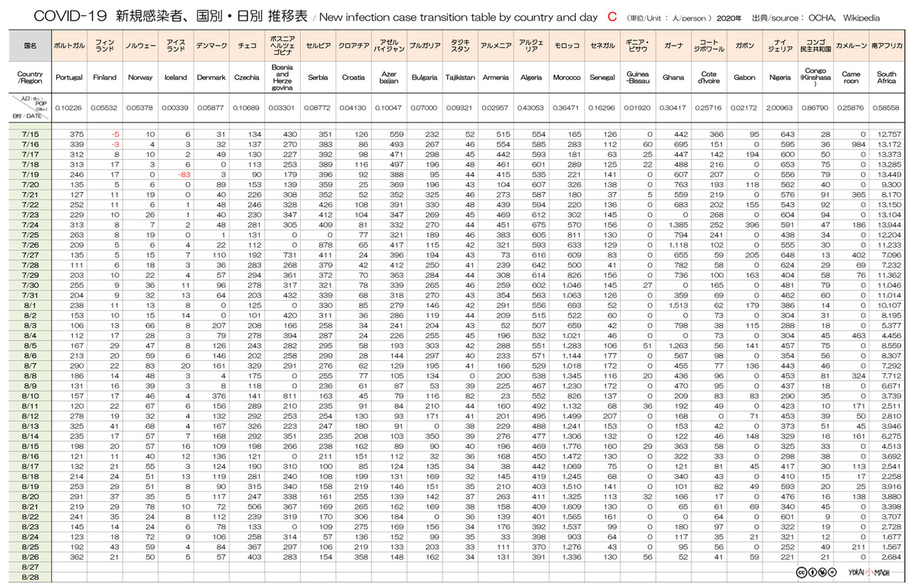914x588 pixels.
Task: Select the 'Czechia' column header
Action: [x=246, y=77]
